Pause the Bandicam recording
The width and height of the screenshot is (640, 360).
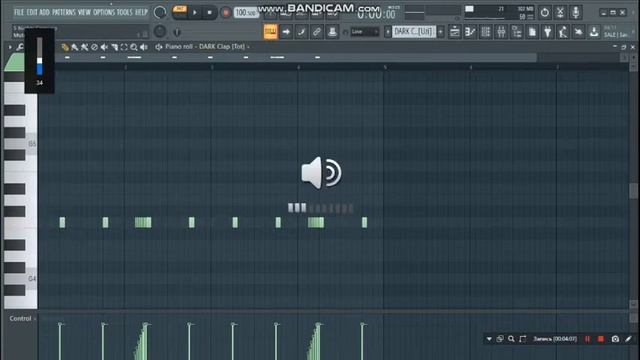pyautogui.click(x=587, y=339)
